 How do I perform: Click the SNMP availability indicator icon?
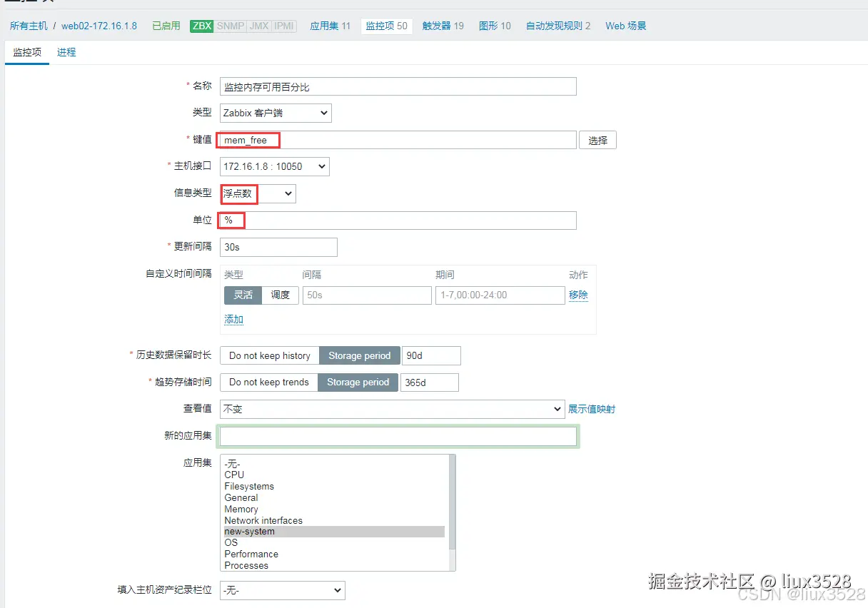(230, 26)
